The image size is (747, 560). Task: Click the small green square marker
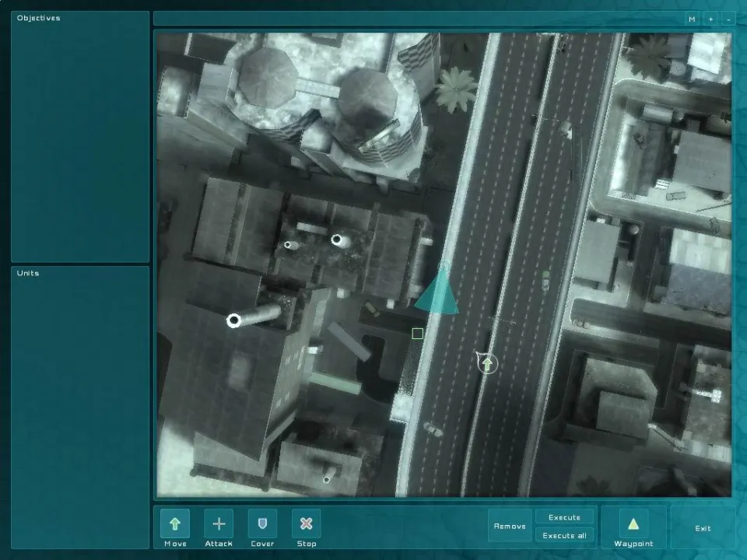click(417, 334)
